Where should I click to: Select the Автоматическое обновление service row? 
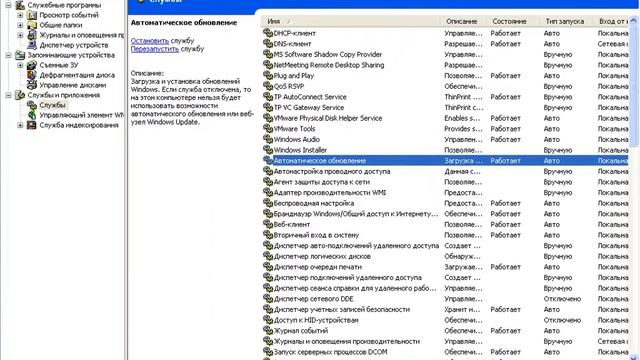(445, 161)
